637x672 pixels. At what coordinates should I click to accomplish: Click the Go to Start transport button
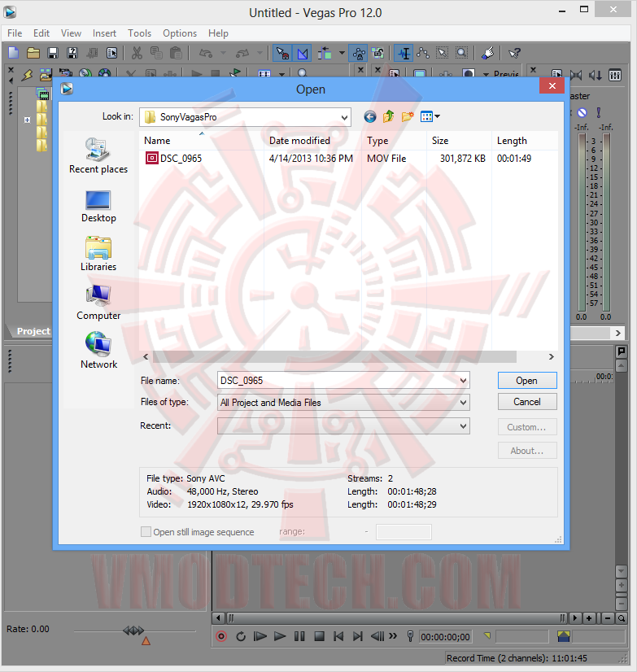point(338,636)
